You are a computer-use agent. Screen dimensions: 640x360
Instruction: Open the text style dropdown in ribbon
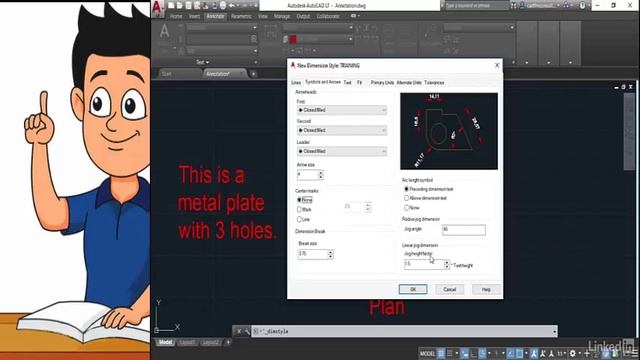pyautogui.click(x=222, y=27)
